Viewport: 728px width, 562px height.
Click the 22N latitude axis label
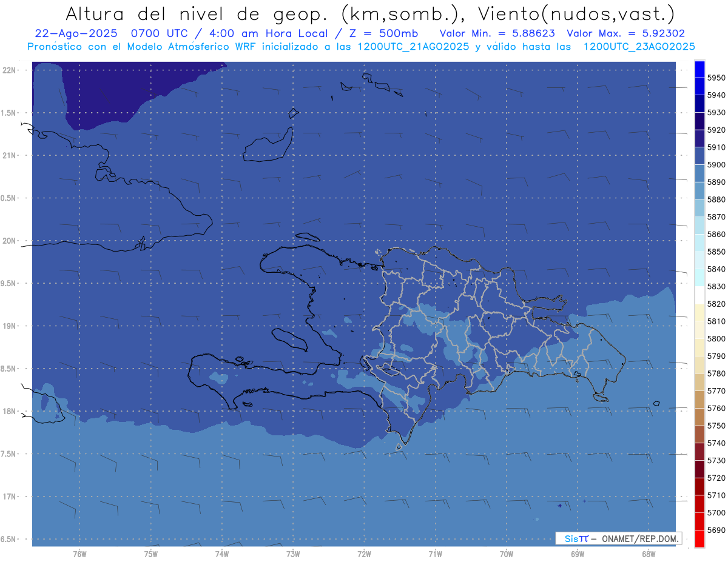coord(10,70)
